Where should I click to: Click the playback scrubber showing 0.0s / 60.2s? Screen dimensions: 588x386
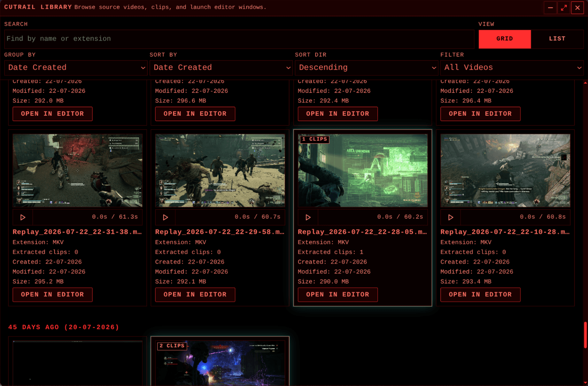tap(373, 217)
